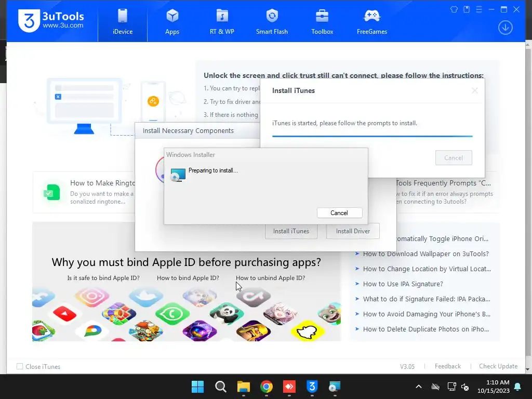This screenshot has width=532, height=399.
Task: Show hidden system tray icons
Action: pos(419,387)
